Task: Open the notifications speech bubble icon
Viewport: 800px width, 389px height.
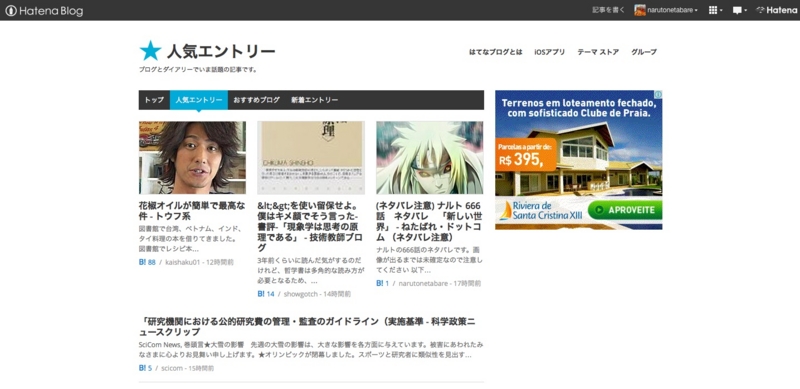Action: [x=737, y=10]
